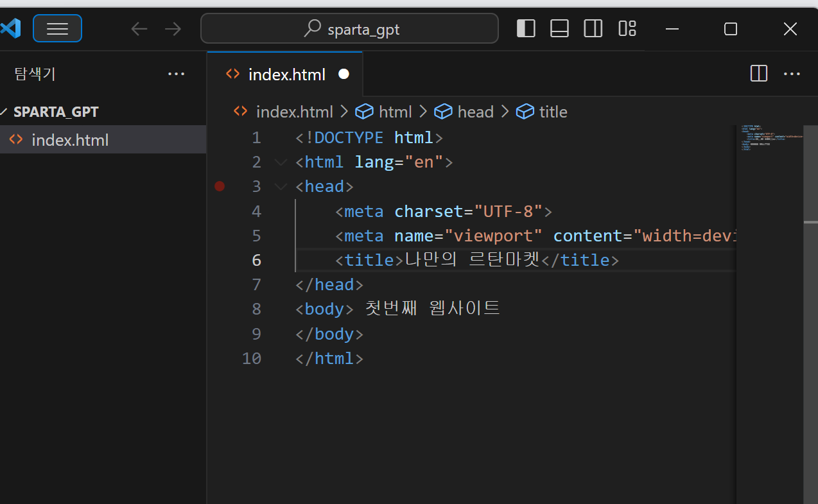Click the title breadcrumb item
The width and height of the screenshot is (818, 504).
pyautogui.click(x=542, y=112)
